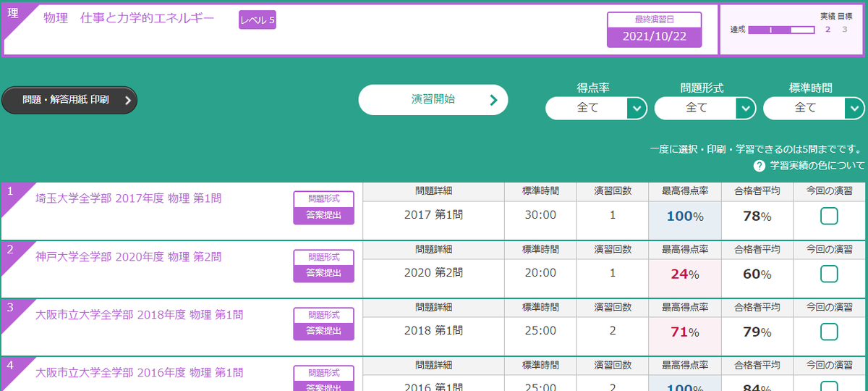Click the chevron arrow on 演習開始

click(x=493, y=100)
